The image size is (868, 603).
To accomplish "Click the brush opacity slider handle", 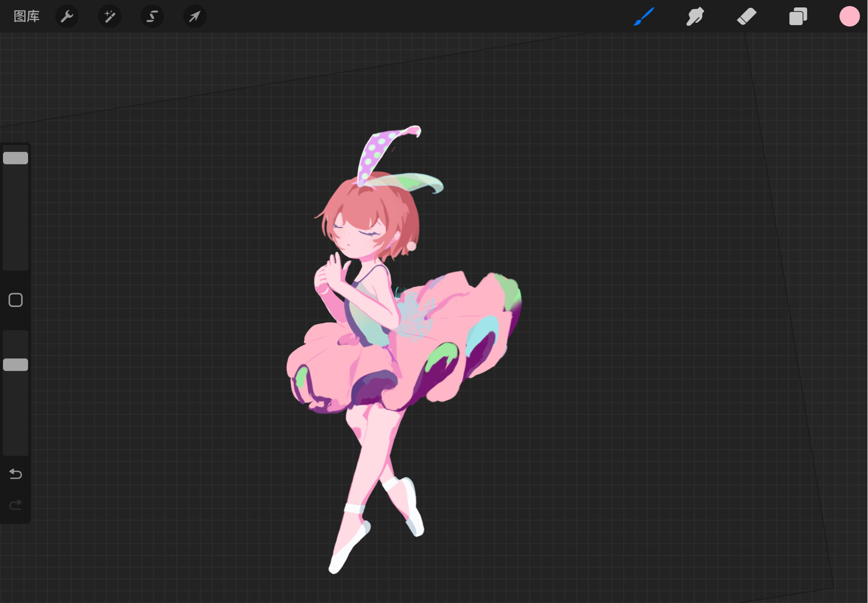I will [16, 365].
